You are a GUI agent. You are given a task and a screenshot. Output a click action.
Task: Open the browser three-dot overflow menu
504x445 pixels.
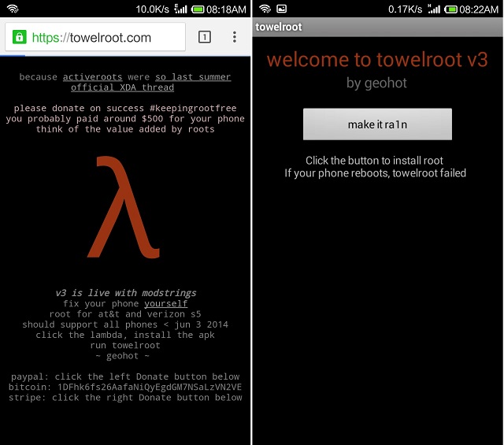pos(235,37)
